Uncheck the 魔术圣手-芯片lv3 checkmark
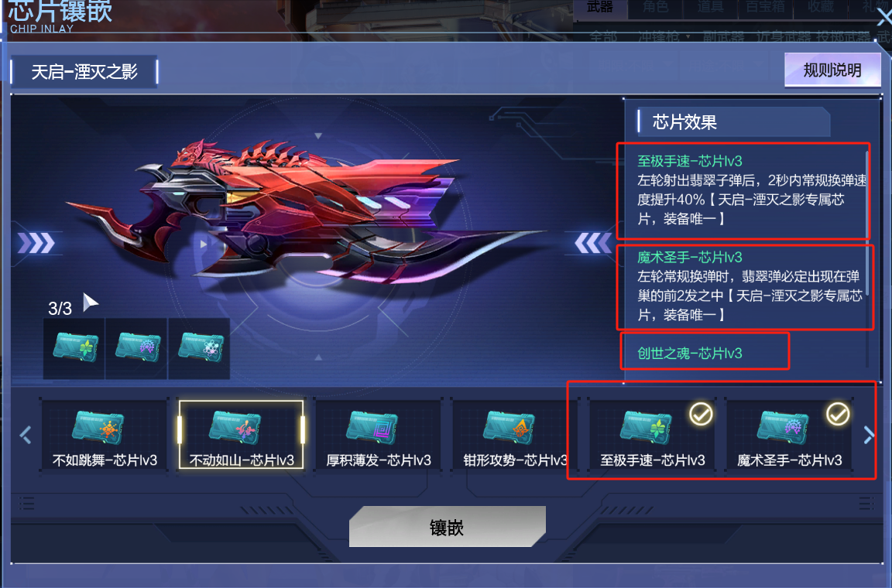 838,414
